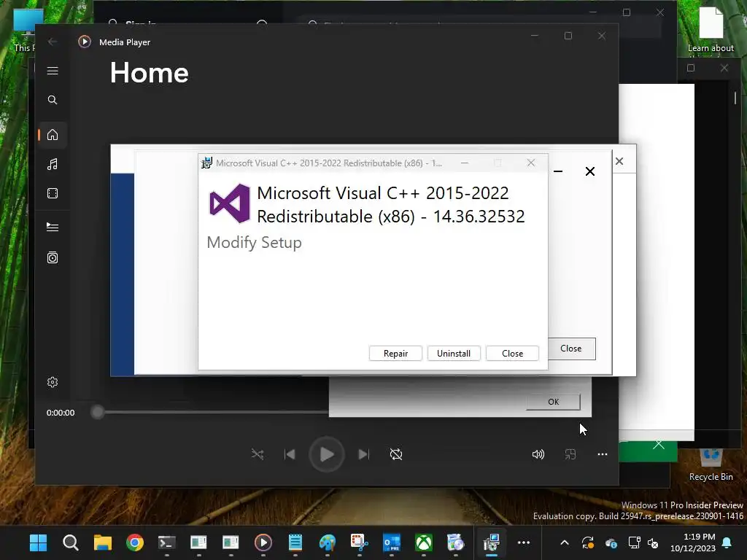The height and width of the screenshot is (560, 747).
Task: Go to Home in Media Player sidebar
Action: coord(53,135)
